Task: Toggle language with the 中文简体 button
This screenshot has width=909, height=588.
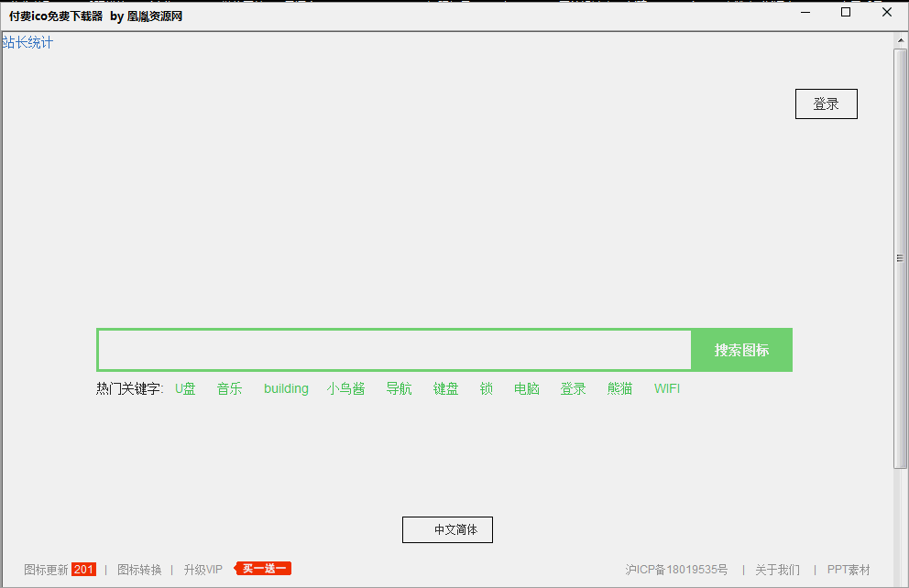Action: click(447, 529)
